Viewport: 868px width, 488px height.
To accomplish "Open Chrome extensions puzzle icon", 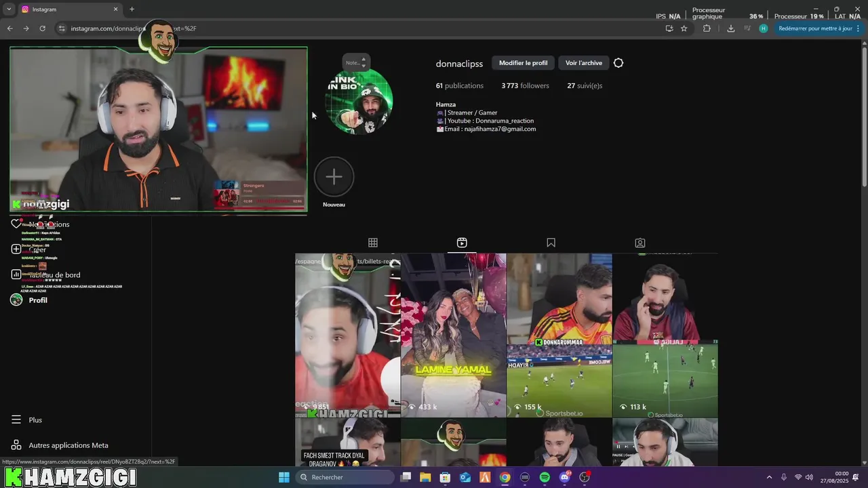I will point(707,28).
